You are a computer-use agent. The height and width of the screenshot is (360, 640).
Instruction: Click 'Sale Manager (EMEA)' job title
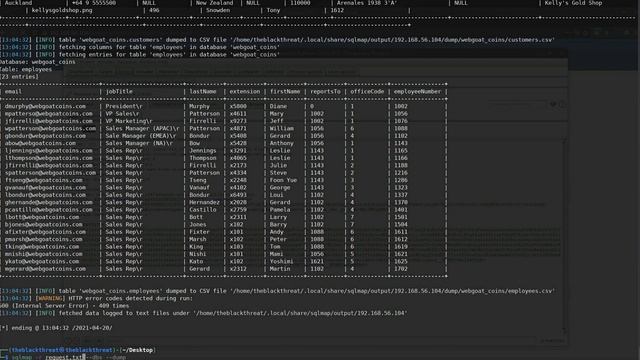pos(141,136)
